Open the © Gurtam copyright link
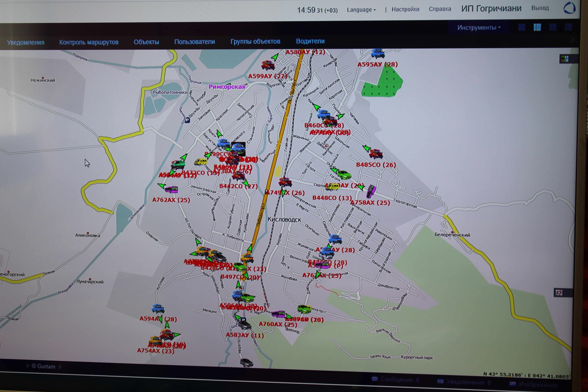Screen dimensions: 588x392 43,367
